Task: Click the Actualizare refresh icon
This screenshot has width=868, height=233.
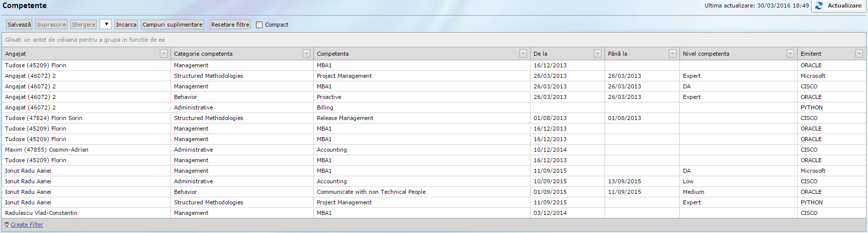Action: coord(819,6)
